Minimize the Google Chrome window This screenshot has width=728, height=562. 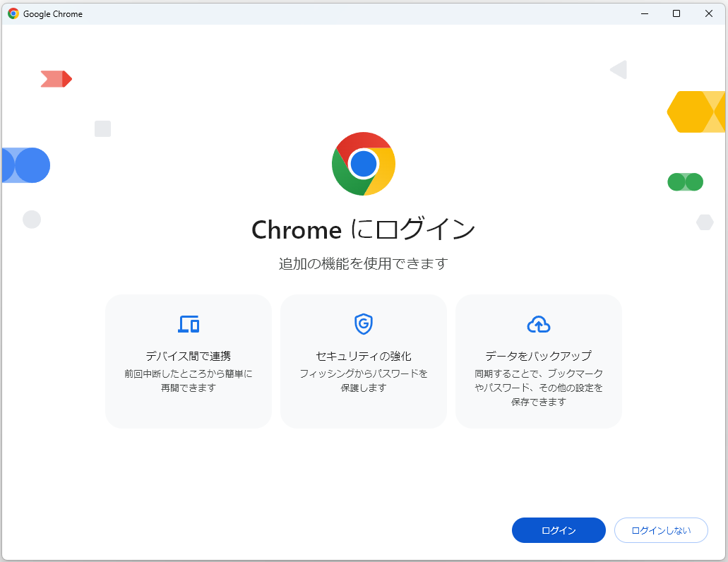[643, 13]
